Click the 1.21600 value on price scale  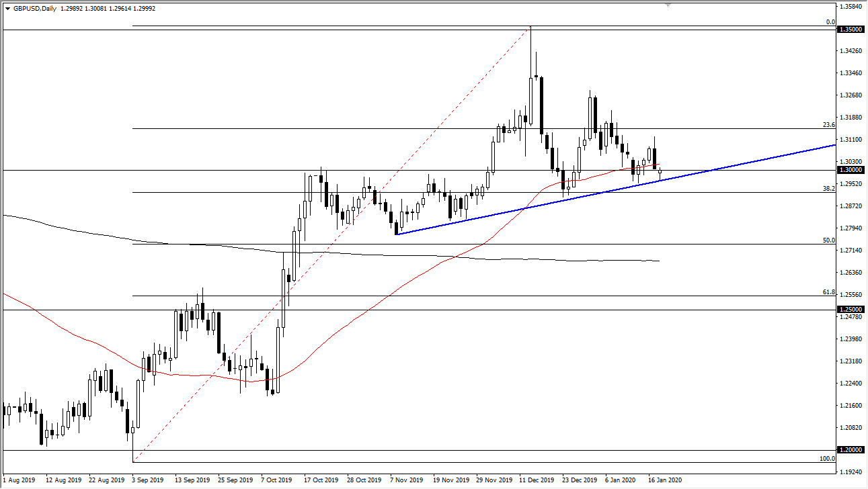(851, 406)
